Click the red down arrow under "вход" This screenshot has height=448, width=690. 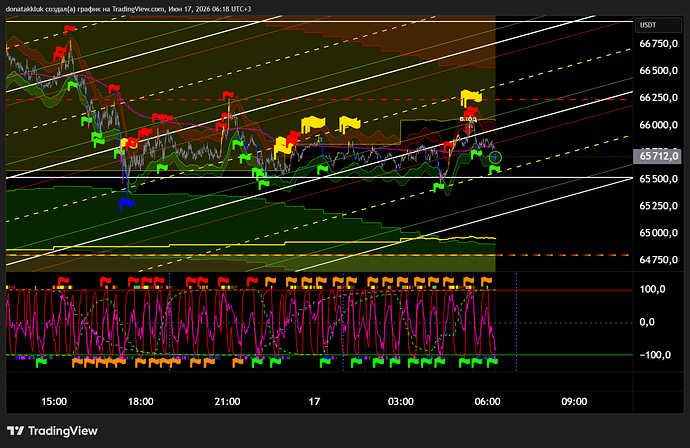pyautogui.click(x=468, y=129)
